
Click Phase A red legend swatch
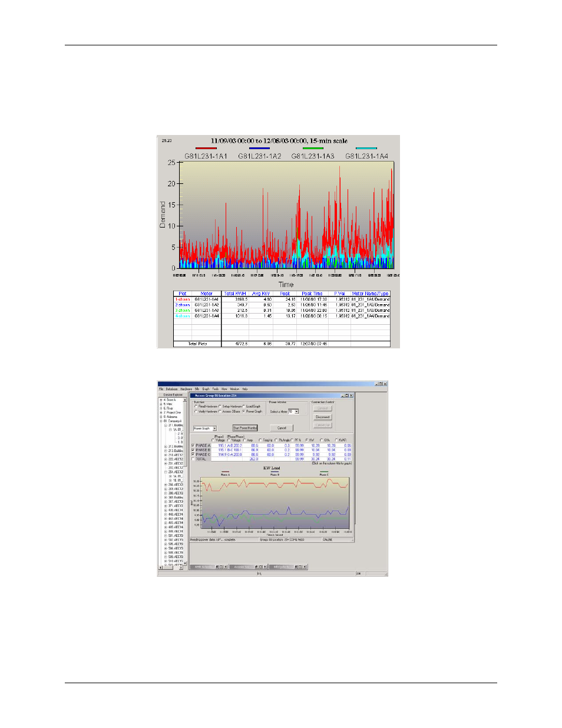point(226,472)
